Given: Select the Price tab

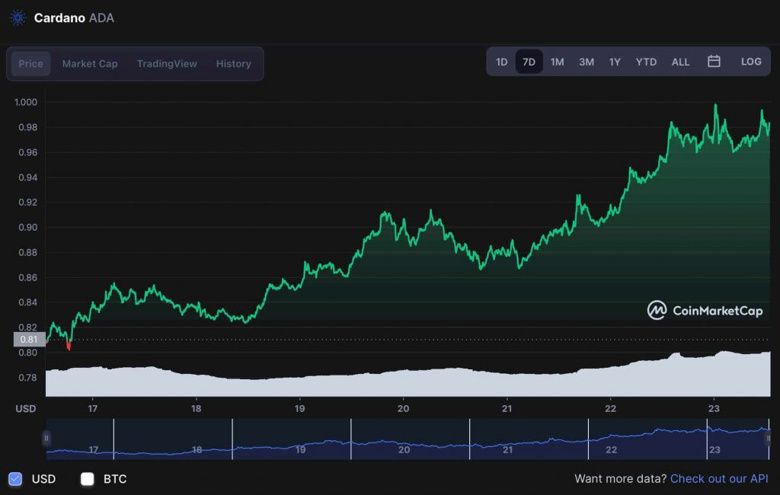Looking at the screenshot, I should point(31,64).
